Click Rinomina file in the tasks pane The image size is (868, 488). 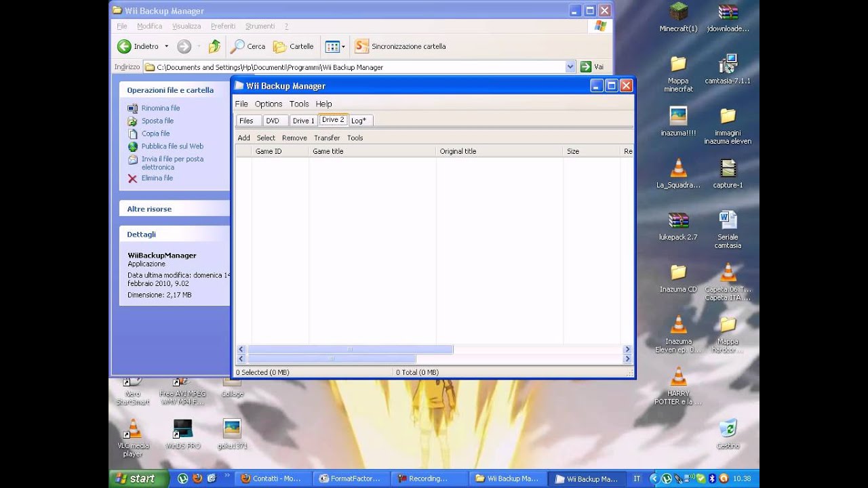coord(161,108)
